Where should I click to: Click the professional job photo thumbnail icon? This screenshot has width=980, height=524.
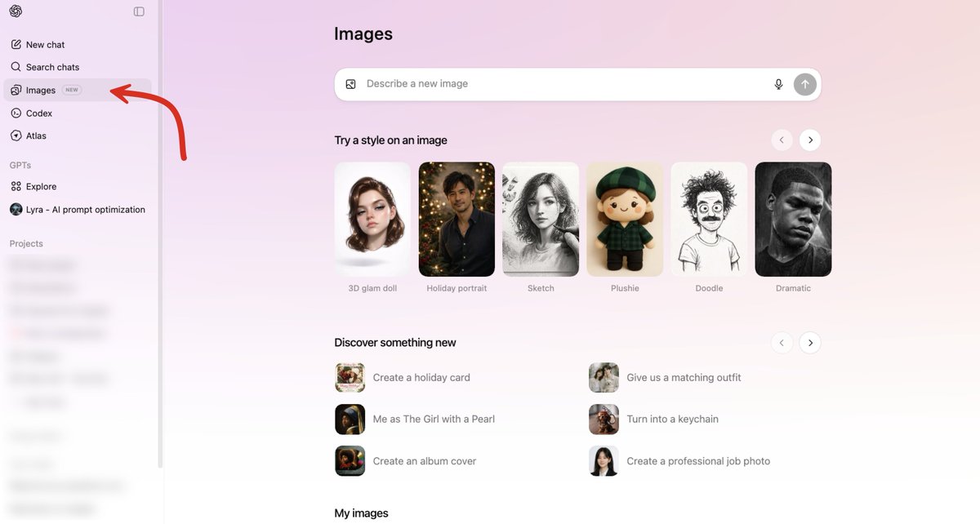click(604, 461)
